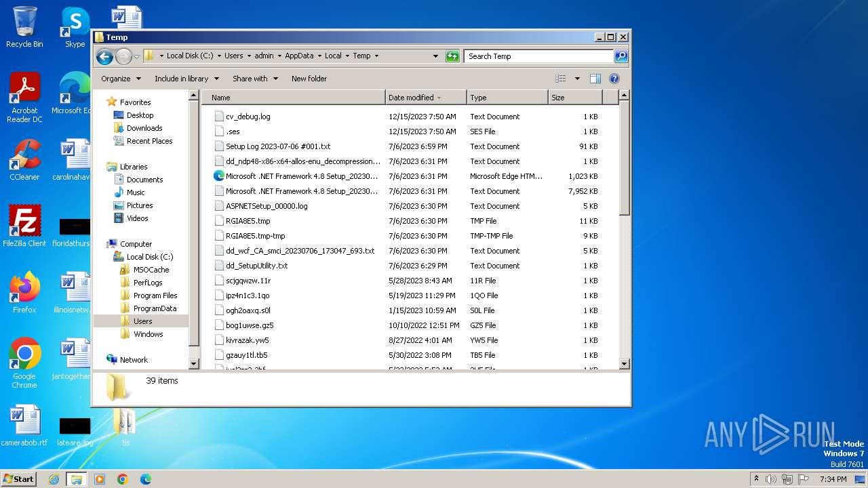Select Local Disk (C:) in tree
This screenshot has height=488, width=868.
click(149, 257)
